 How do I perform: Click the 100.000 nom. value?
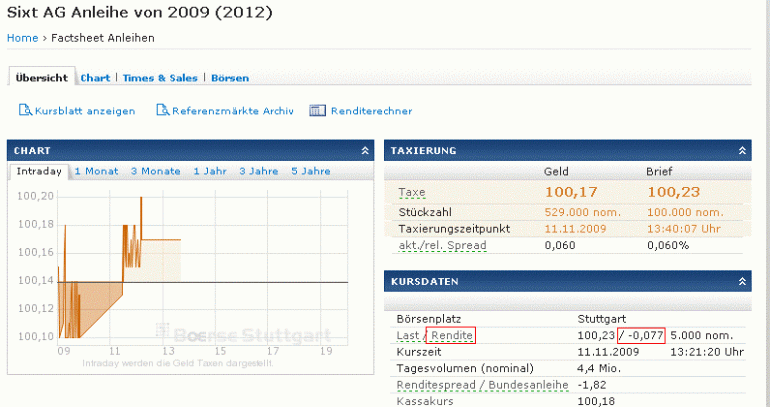(x=685, y=213)
